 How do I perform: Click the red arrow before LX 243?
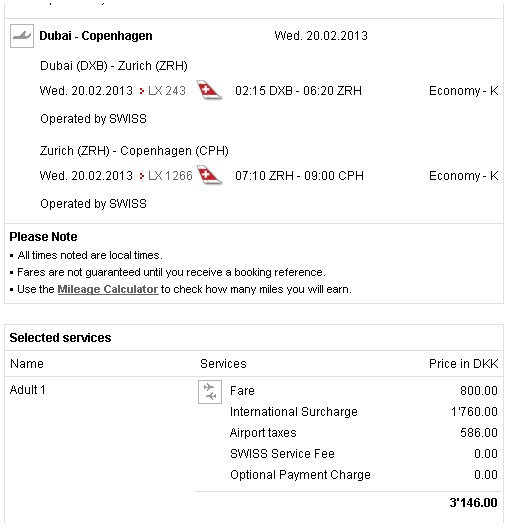142,91
